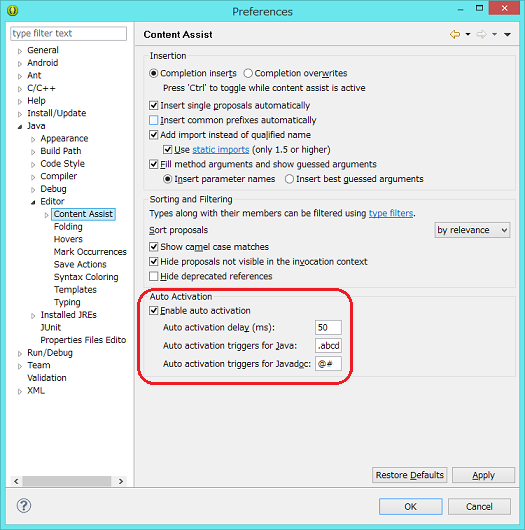Open the static imports link
The width and height of the screenshot is (525, 530).
(x=221, y=150)
